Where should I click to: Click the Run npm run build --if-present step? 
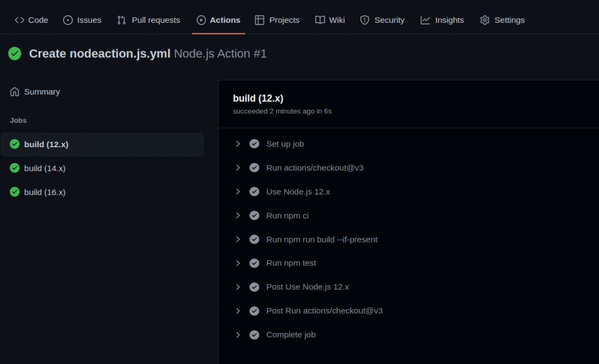[322, 240]
